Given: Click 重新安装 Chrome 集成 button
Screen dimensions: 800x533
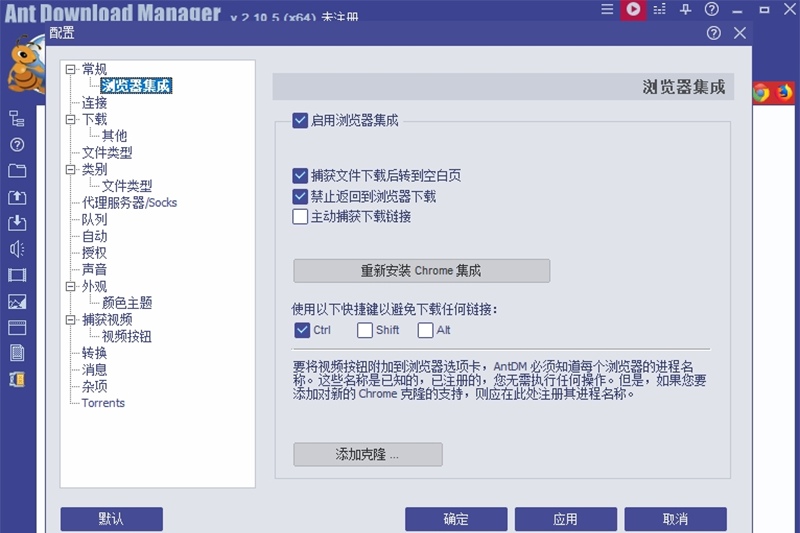Looking at the screenshot, I should (x=421, y=271).
